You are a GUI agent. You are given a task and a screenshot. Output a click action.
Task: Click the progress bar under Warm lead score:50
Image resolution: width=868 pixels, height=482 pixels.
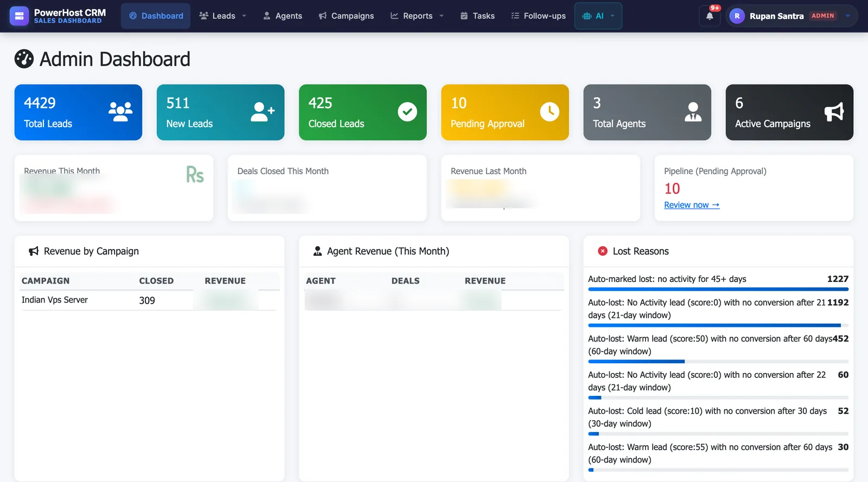point(718,362)
